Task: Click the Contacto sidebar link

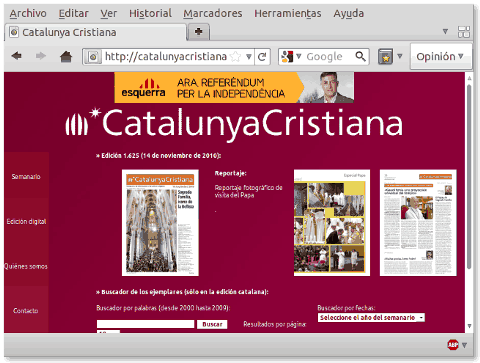Action: [x=26, y=311]
